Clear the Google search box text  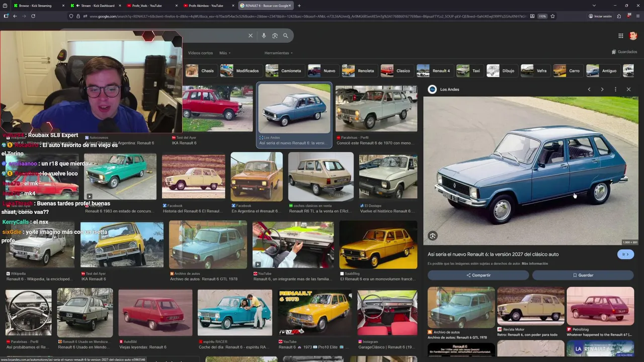point(251,36)
